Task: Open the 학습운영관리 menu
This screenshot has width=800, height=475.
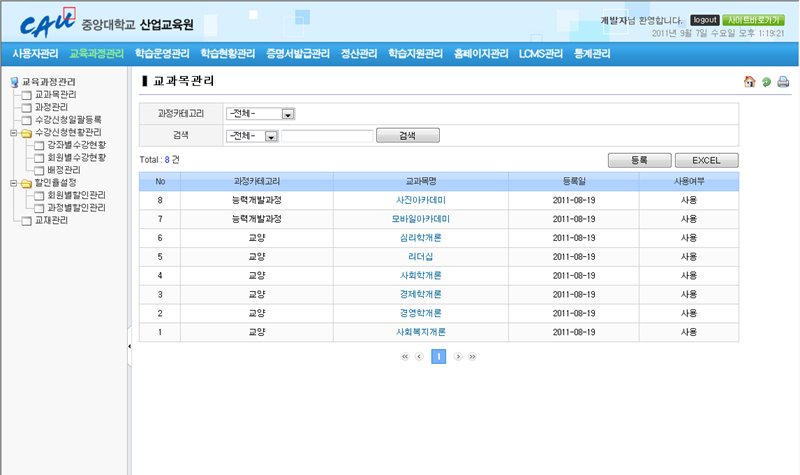Action: 162,53
